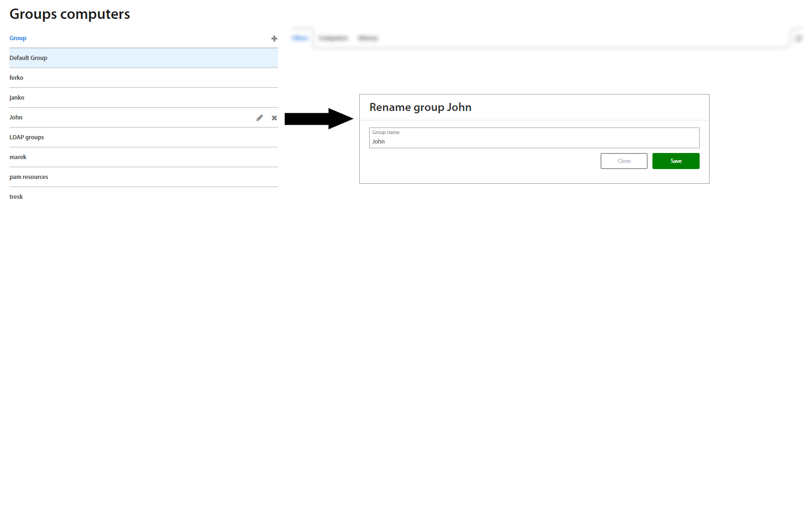Switch to the blurred blue Filters tab
The image size is (812, 510).
300,38
